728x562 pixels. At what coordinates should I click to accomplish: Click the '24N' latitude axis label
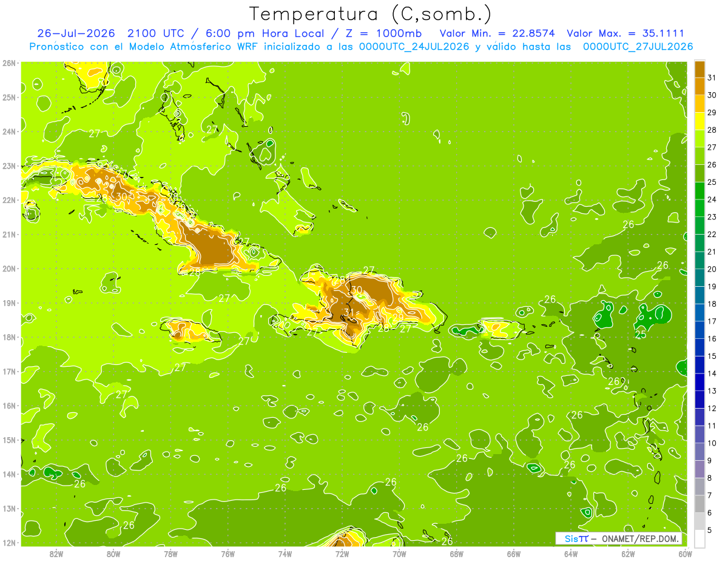[8, 132]
